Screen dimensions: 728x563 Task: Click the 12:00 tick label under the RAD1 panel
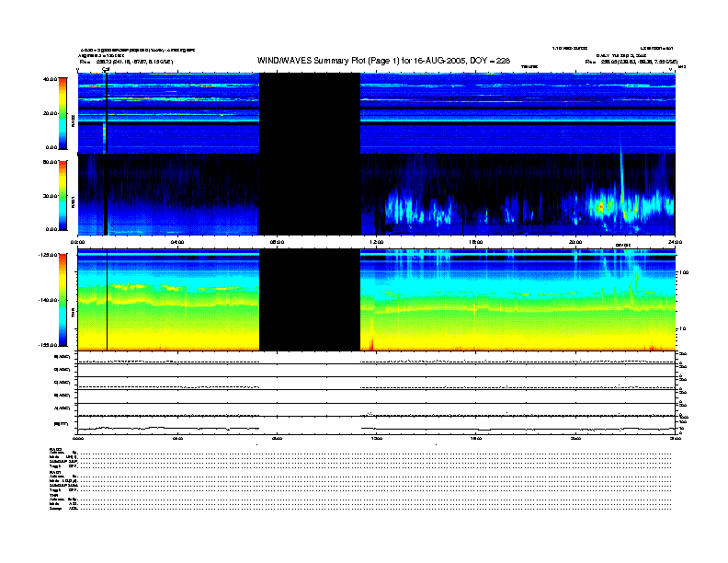pos(377,242)
